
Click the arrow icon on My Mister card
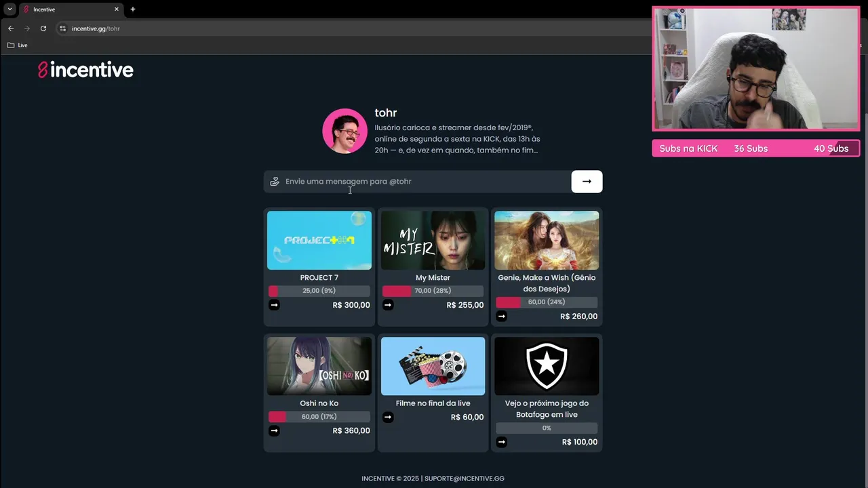click(388, 305)
